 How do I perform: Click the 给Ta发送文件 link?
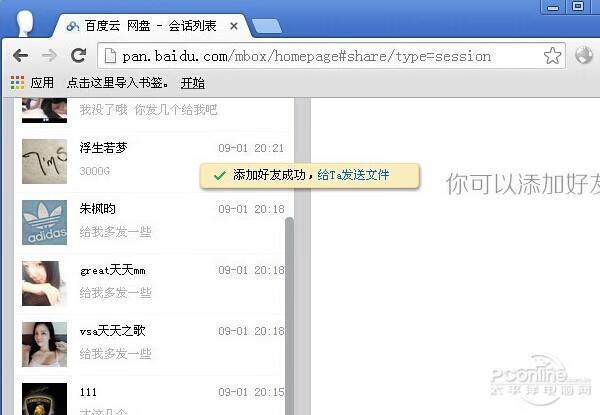[x=353, y=175]
